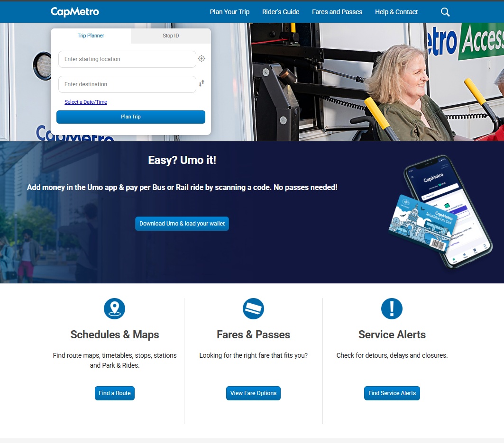Click Download Umo & load your wallet
This screenshot has width=504, height=443.
pyautogui.click(x=182, y=224)
